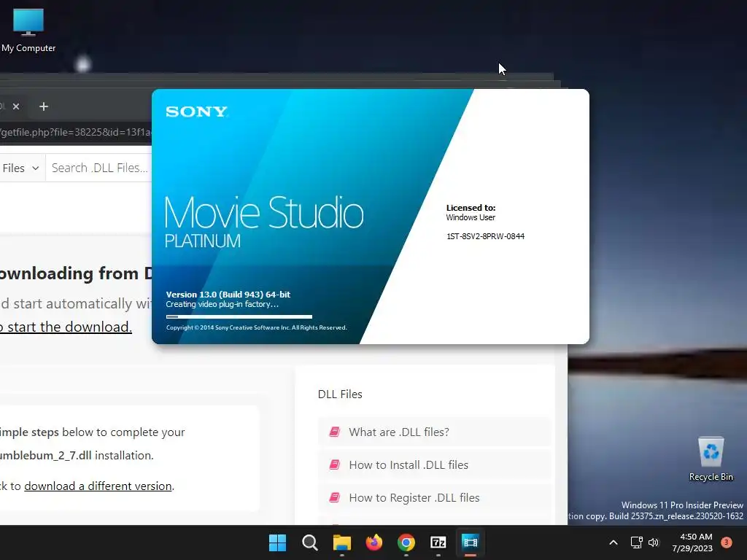747x560 pixels.
Task: Click the Sony copyright 2014 notice
Action: 256,327
